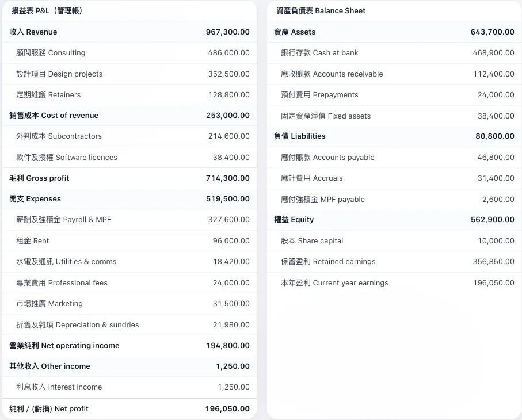This screenshot has height=420, width=522.
Task: Click the 毛利 Gross profit row
Action: 129,178
